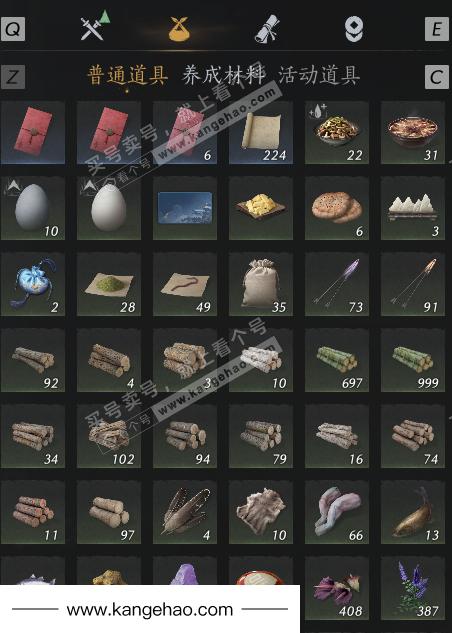Choose the purple-tipped arrows with 73
The height and width of the screenshot is (633, 452).
click(x=337, y=284)
